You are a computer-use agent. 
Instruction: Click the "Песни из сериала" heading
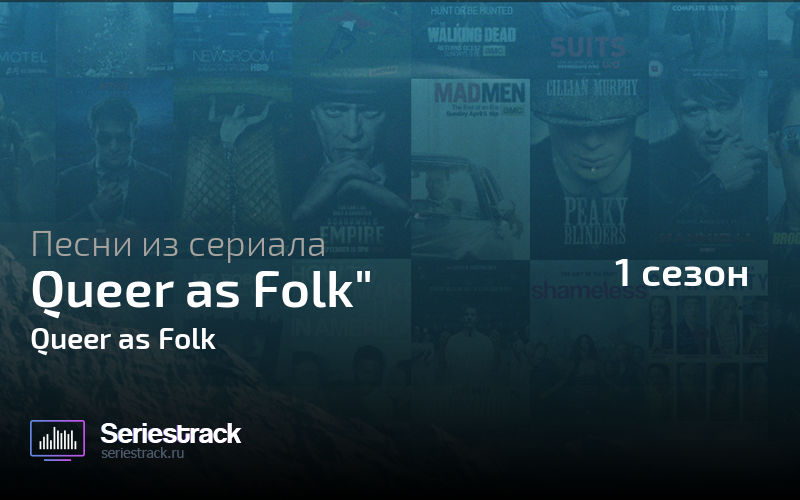(x=178, y=244)
